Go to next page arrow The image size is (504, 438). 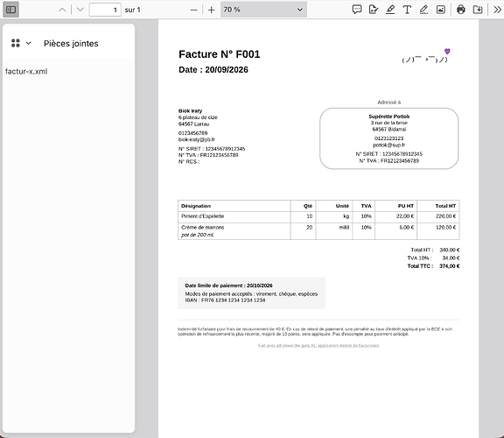(x=80, y=10)
